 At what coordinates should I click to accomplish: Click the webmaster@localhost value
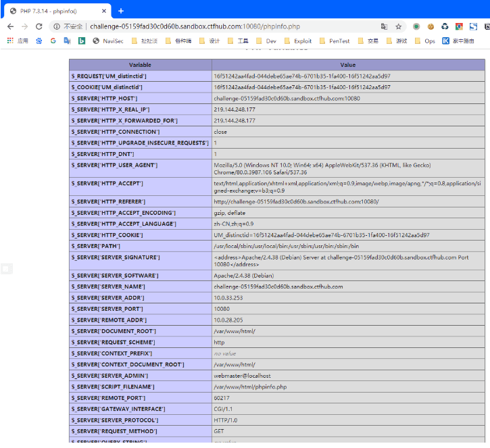pyautogui.click(x=242, y=376)
